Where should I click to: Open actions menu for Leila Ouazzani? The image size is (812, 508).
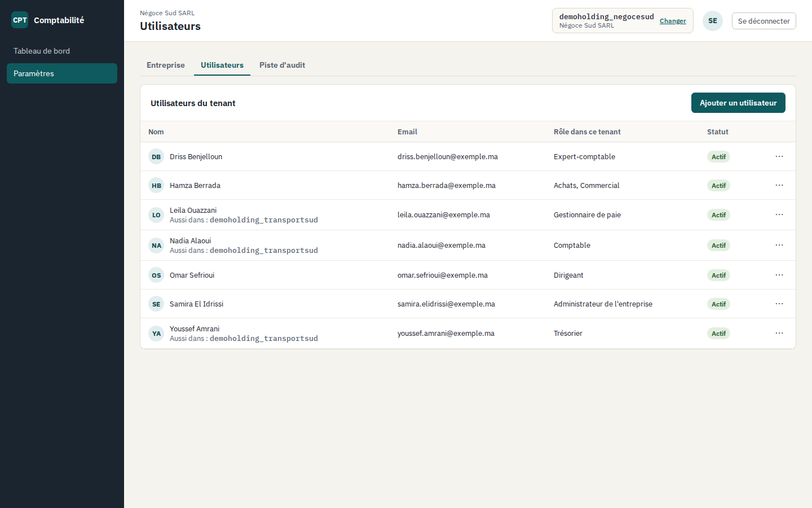(779, 214)
